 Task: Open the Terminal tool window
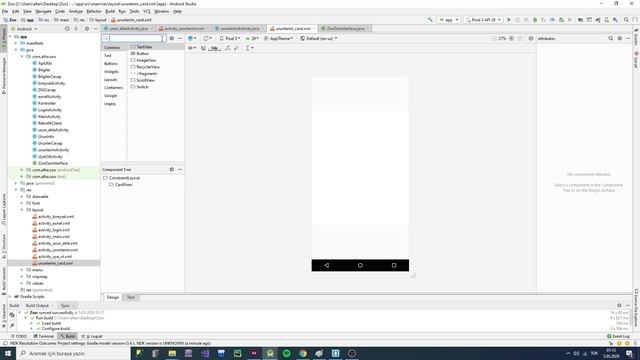point(44,336)
